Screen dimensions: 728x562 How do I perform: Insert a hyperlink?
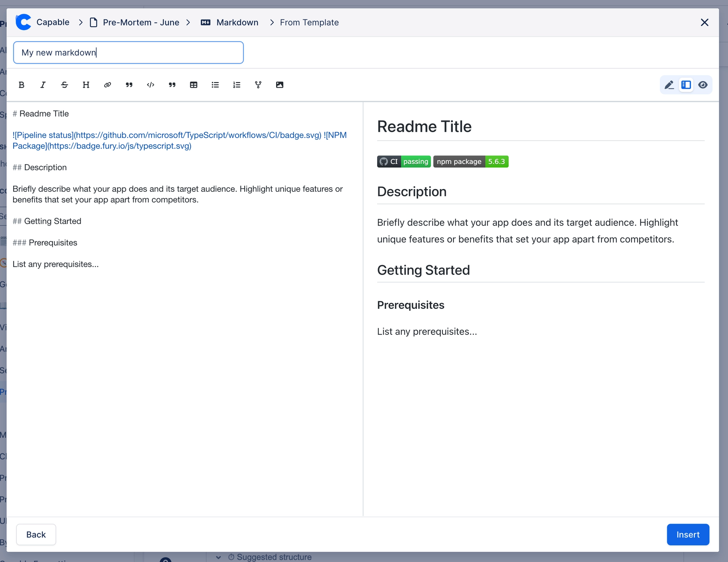coord(107,85)
